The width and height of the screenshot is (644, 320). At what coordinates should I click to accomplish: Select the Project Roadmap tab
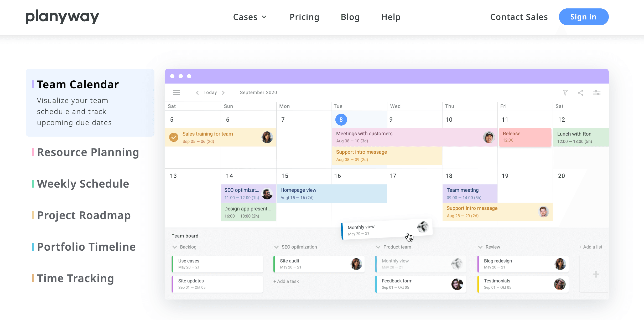(x=84, y=215)
